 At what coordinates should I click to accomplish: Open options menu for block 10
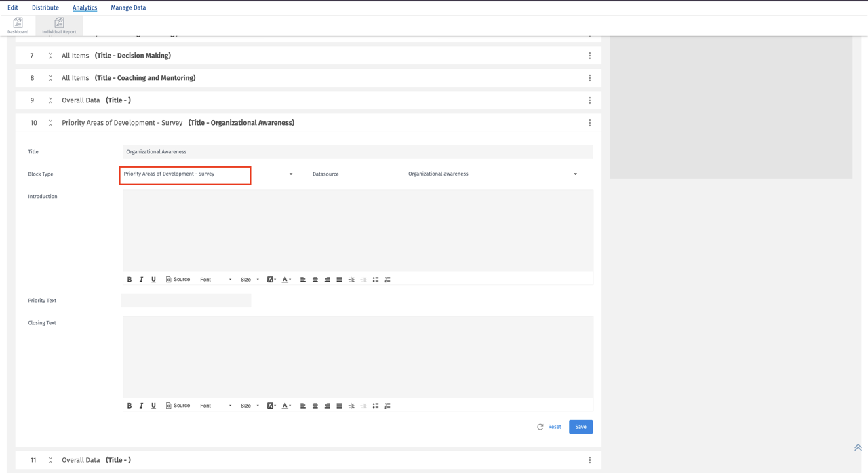coord(589,123)
